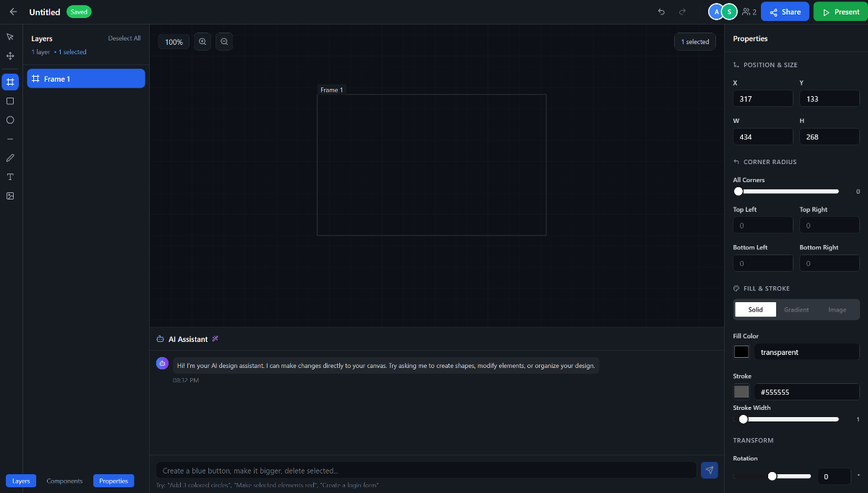
Task: Select the Frame tool
Action: tap(10, 82)
